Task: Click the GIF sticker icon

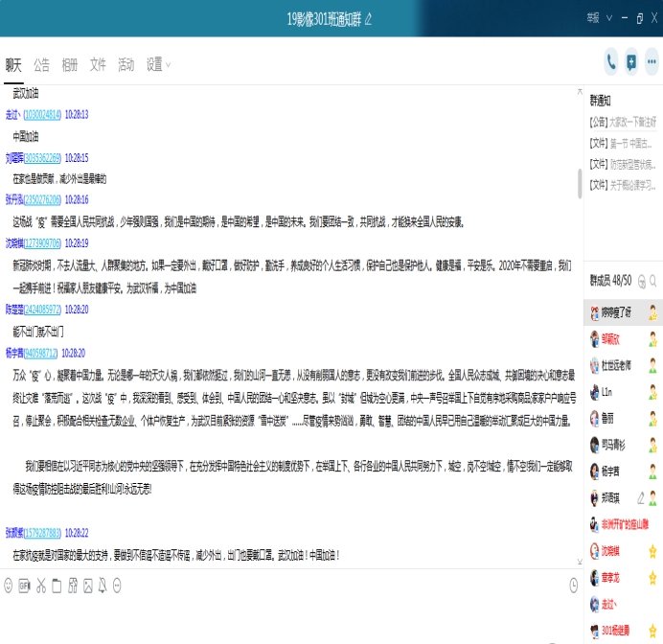Action: 24,585
